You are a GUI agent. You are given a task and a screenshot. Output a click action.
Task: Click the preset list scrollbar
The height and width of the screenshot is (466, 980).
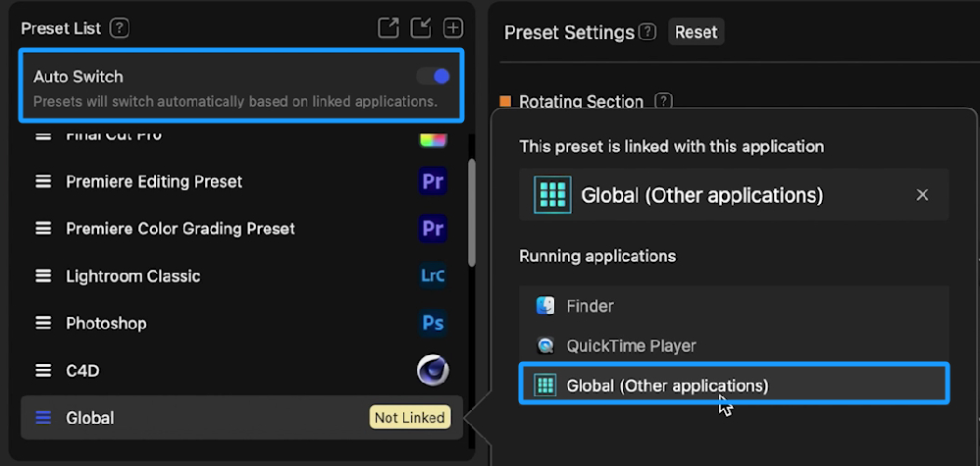pos(472,212)
